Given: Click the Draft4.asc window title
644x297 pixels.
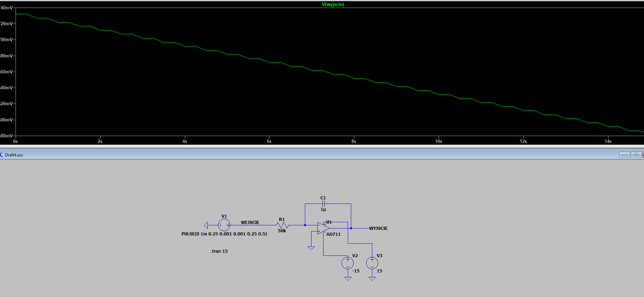Looking at the screenshot, I should click(x=14, y=155).
